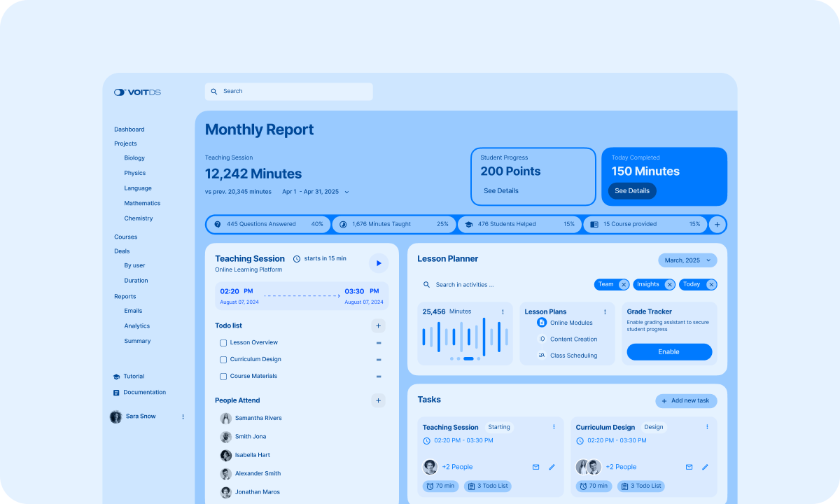Add a new Todo list item with plus
This screenshot has height=504, width=840.
coord(378,325)
